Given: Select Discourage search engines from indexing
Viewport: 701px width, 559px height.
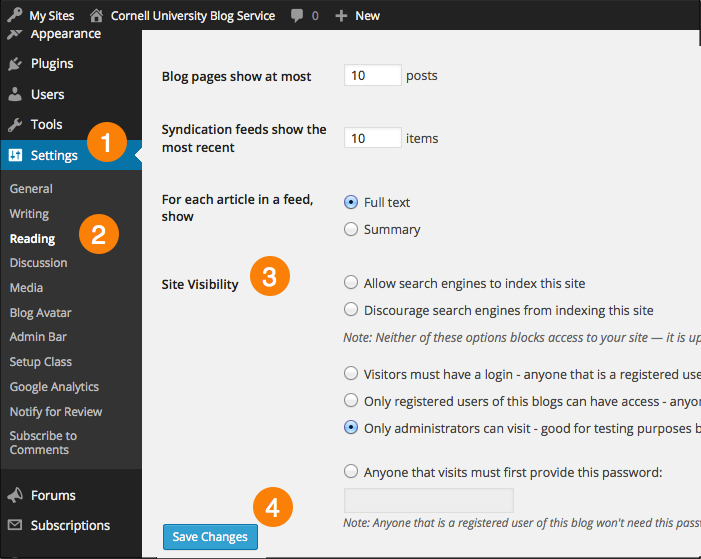Looking at the screenshot, I should coord(351,309).
